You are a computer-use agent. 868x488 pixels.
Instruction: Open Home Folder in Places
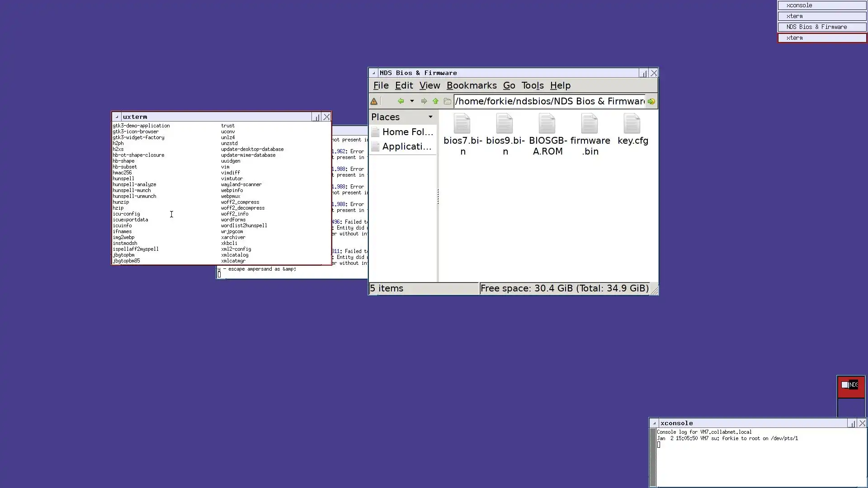(407, 132)
